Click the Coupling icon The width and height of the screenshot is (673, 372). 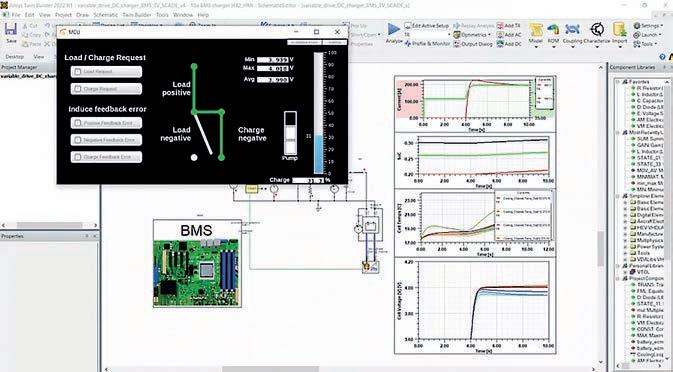[x=572, y=29]
